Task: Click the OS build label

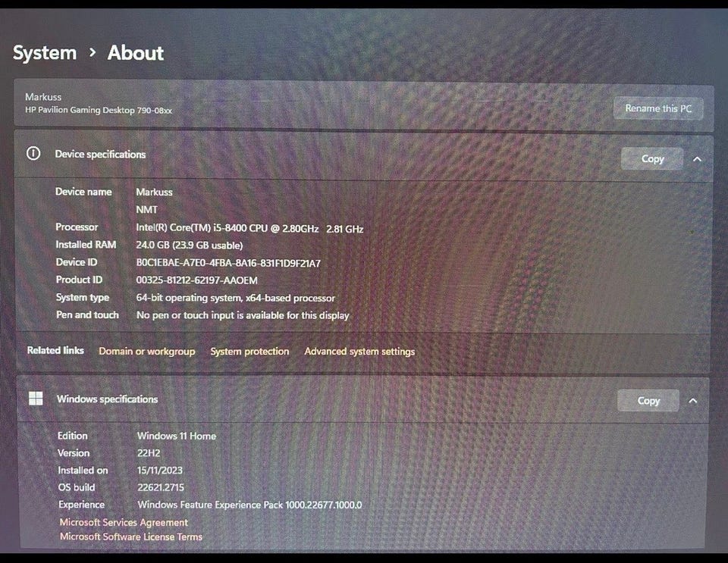Action: 77,487
